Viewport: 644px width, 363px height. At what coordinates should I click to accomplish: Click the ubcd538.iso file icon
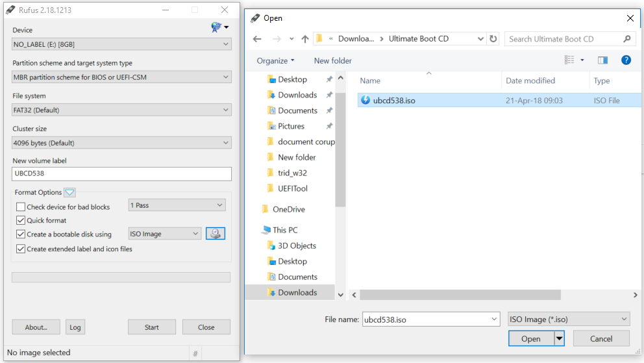(365, 100)
